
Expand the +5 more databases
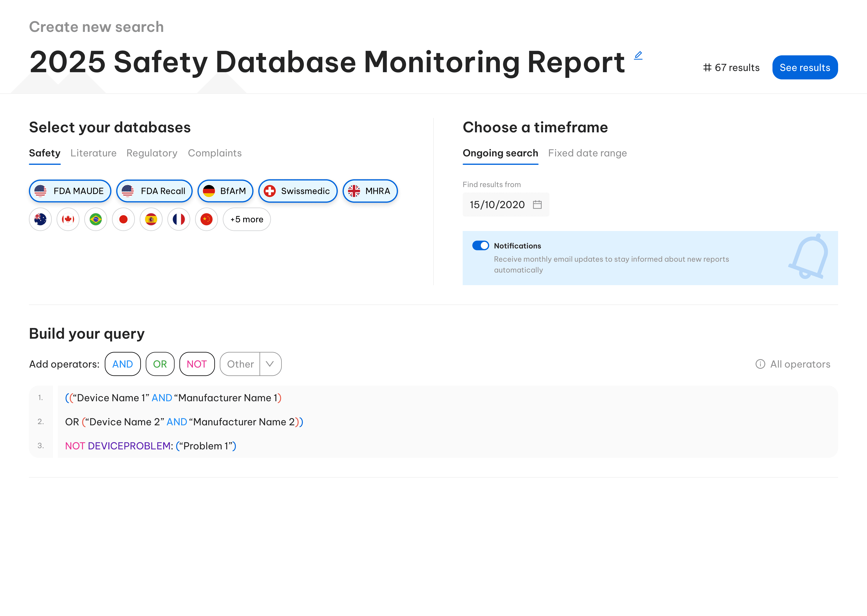(247, 219)
